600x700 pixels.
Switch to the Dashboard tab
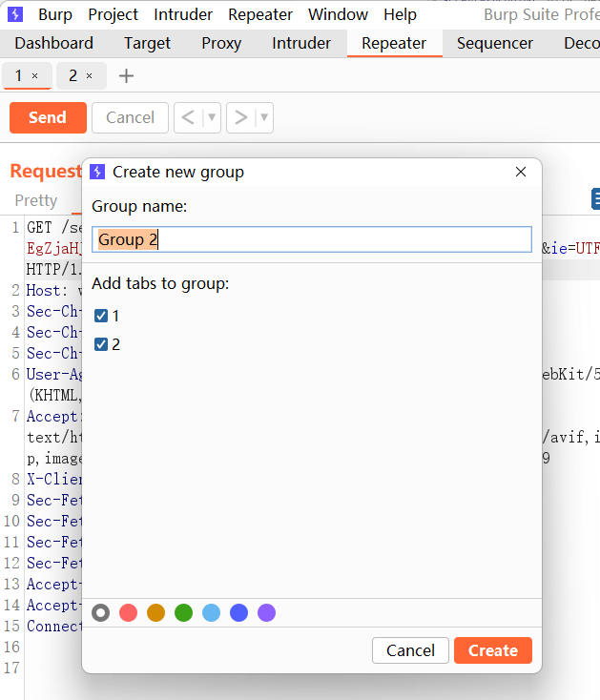coord(54,43)
